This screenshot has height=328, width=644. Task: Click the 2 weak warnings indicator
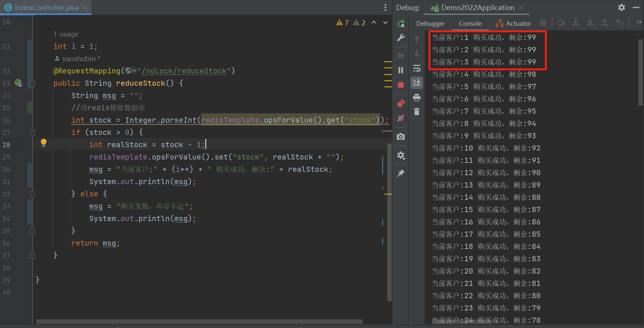click(359, 23)
